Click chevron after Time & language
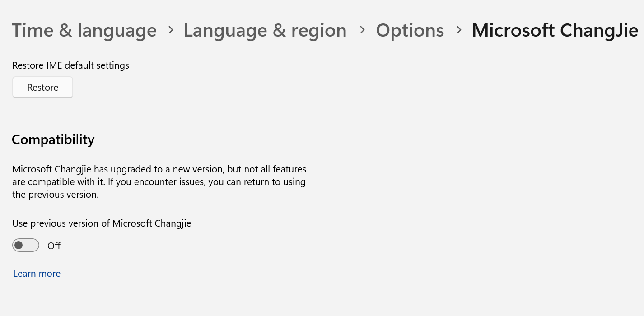The image size is (644, 316). [171, 30]
